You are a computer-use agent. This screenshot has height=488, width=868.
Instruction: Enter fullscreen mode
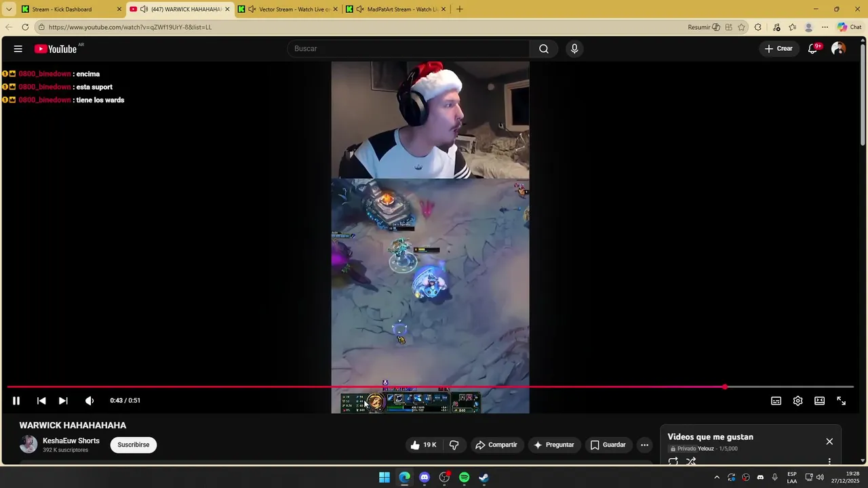(842, 401)
